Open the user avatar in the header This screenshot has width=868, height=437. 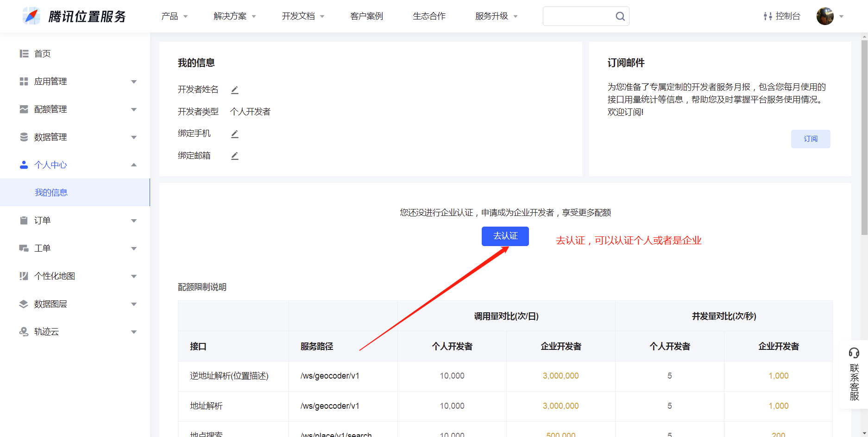pos(825,16)
